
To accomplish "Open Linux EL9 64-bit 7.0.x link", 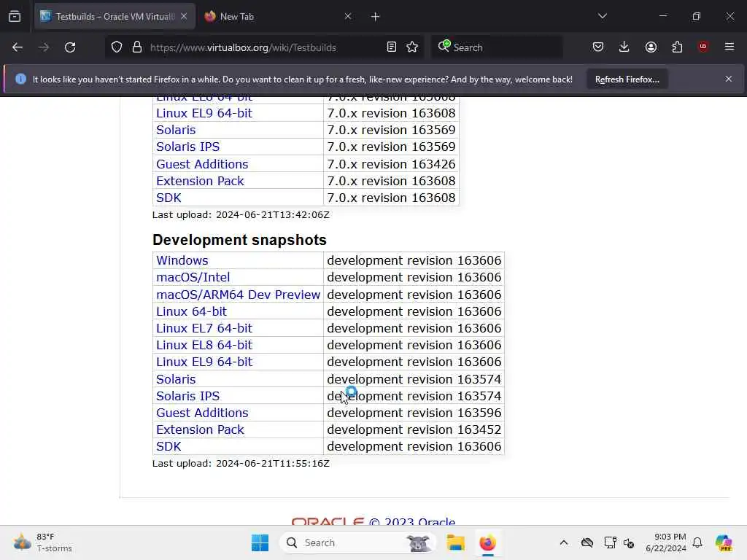I will click(204, 113).
